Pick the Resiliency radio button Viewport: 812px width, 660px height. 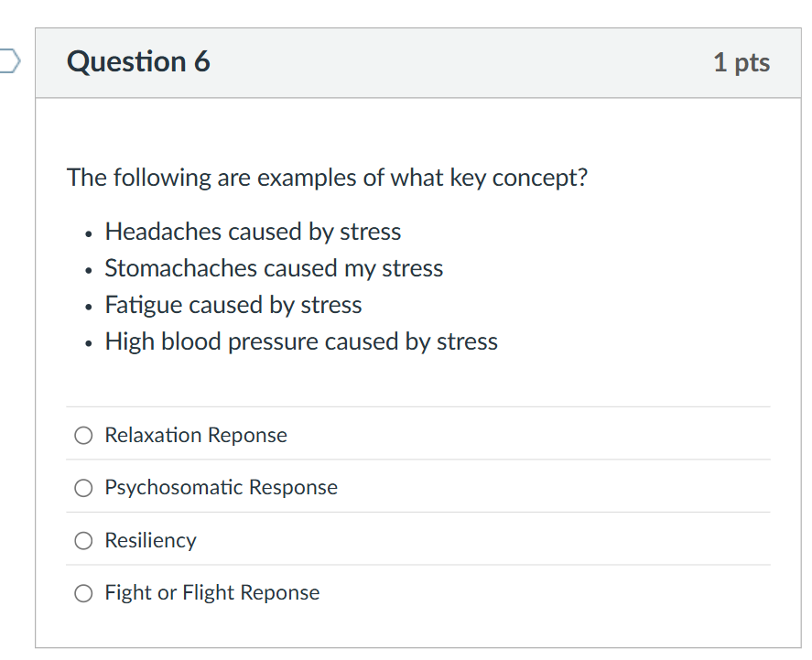(82, 540)
